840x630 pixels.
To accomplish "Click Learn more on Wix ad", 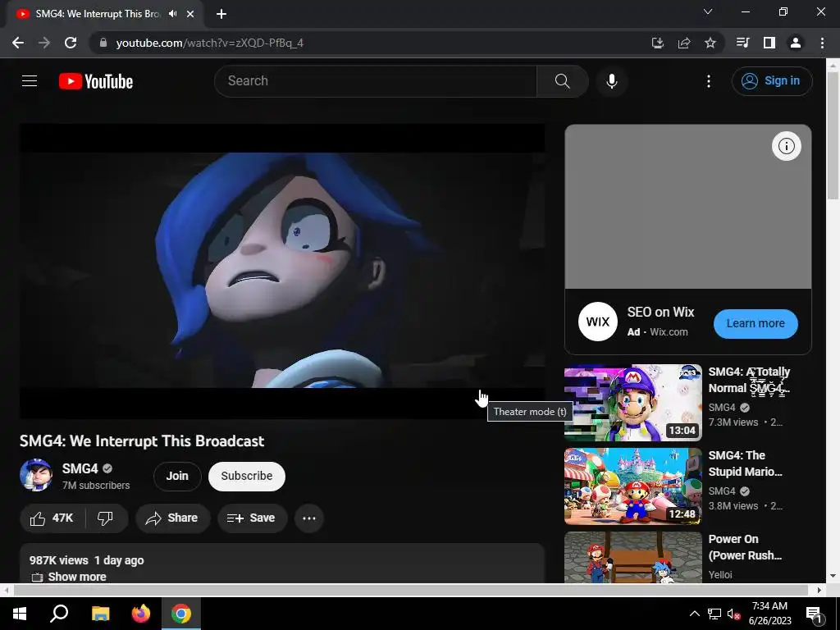I will click(x=756, y=323).
